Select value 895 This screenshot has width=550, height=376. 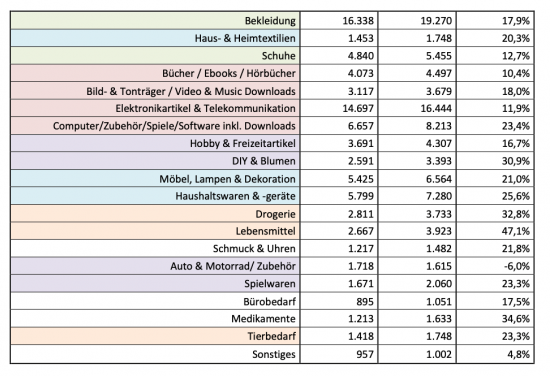click(365, 302)
